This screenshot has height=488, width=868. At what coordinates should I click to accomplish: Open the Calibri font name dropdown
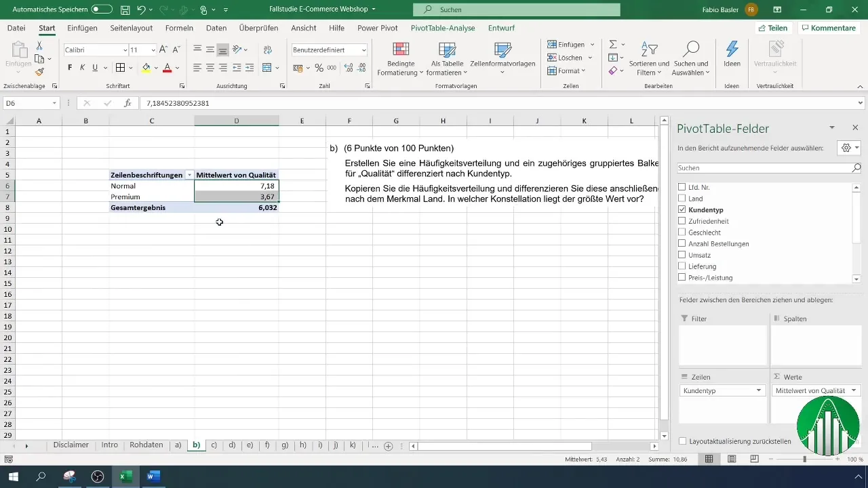(125, 50)
